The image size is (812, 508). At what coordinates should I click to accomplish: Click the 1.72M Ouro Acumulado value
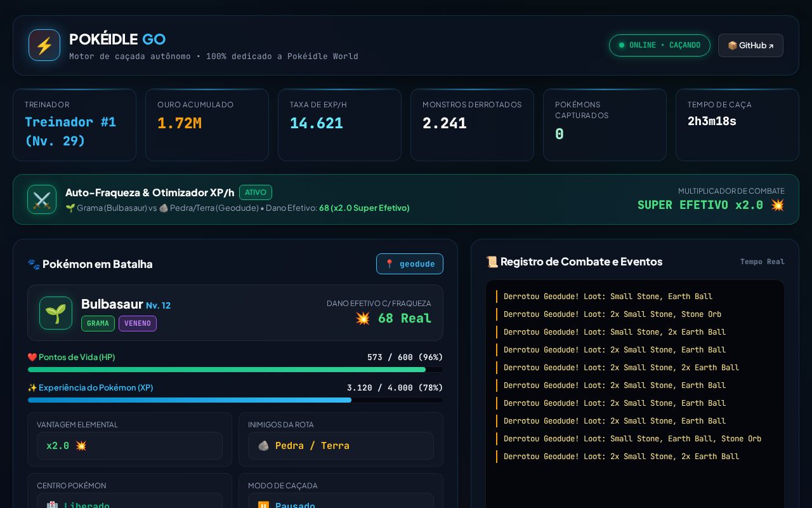tap(180, 123)
